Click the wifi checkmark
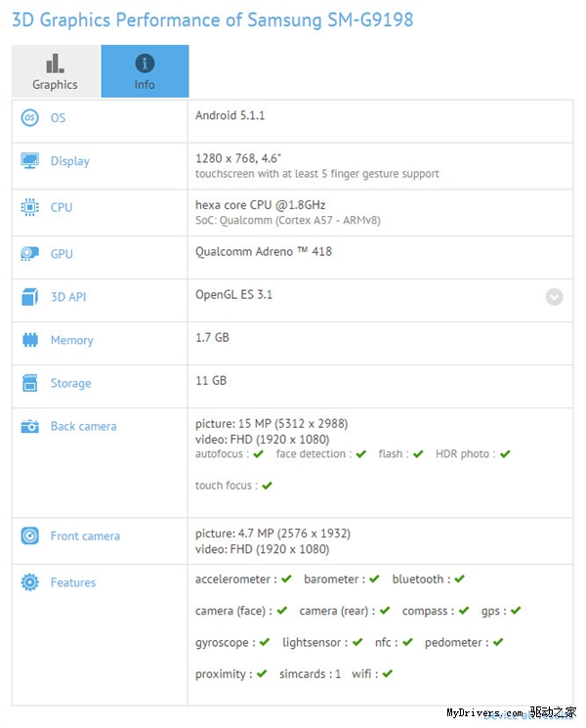586x728 pixels. (x=388, y=673)
